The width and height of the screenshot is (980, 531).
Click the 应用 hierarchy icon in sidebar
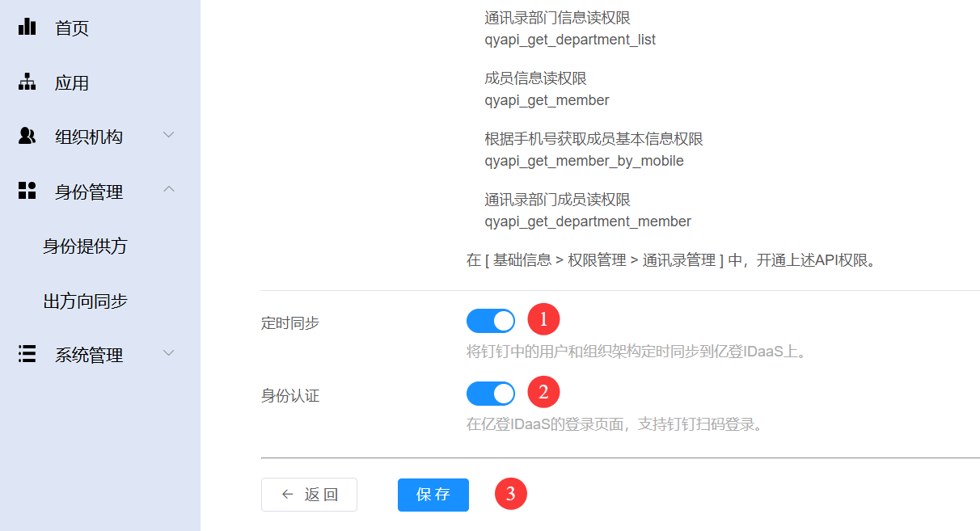[27, 82]
